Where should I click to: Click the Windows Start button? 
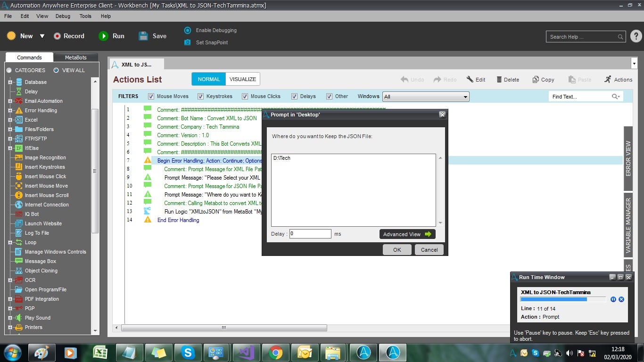12,352
